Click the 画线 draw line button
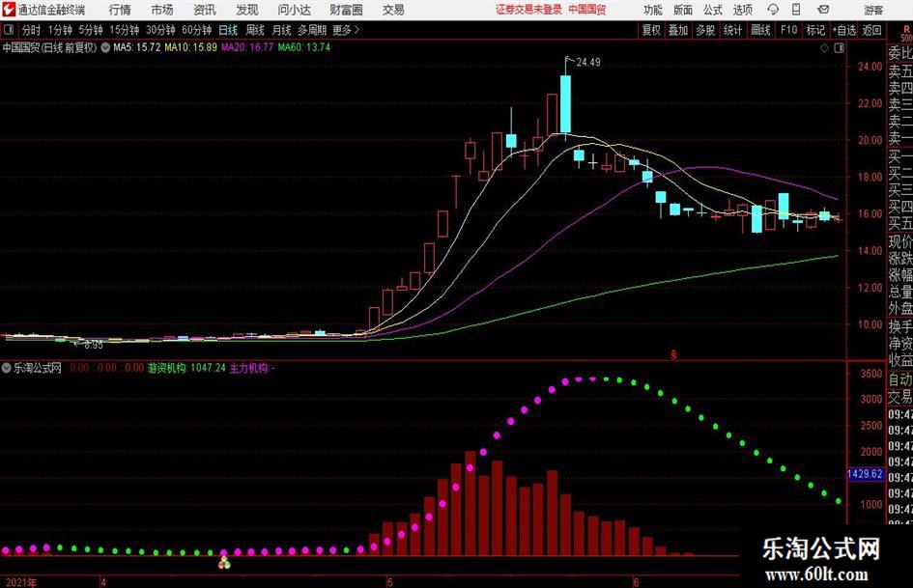Image resolution: width=913 pixels, height=588 pixels. [760, 30]
